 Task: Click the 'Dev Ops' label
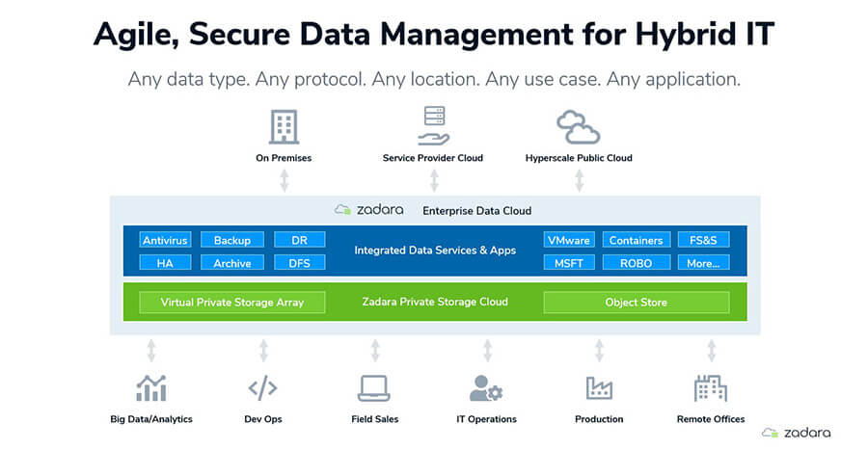click(263, 419)
